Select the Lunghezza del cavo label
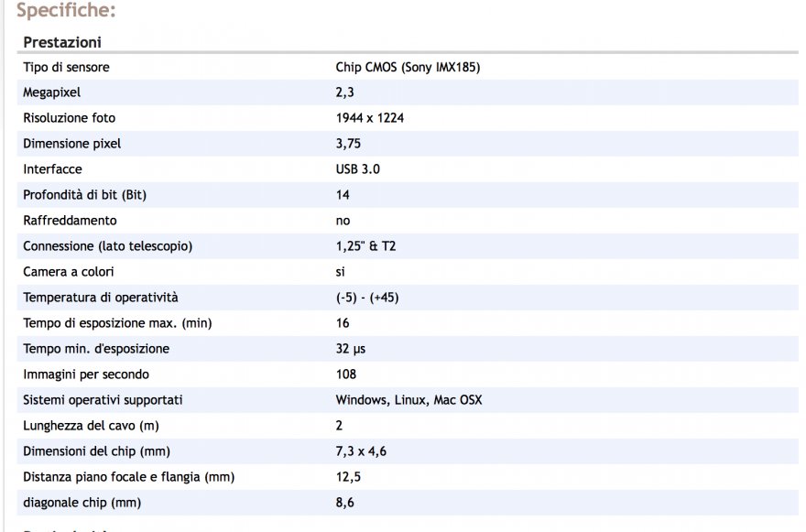Screen dimensions: 806x532 [89, 426]
